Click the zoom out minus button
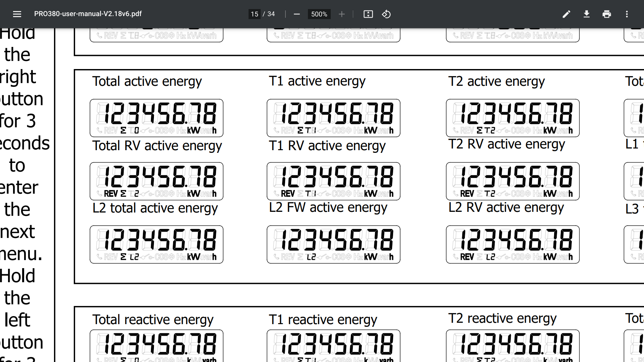The image size is (644, 362). pyautogui.click(x=297, y=14)
